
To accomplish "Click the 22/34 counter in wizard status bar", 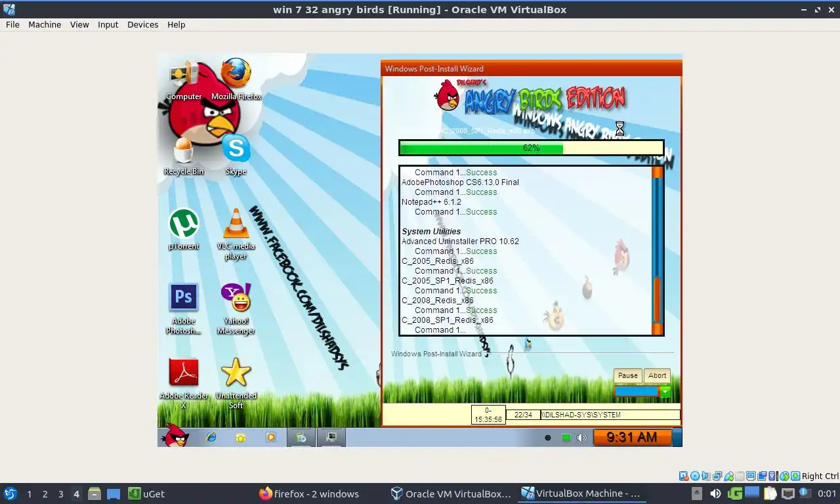I will click(523, 415).
